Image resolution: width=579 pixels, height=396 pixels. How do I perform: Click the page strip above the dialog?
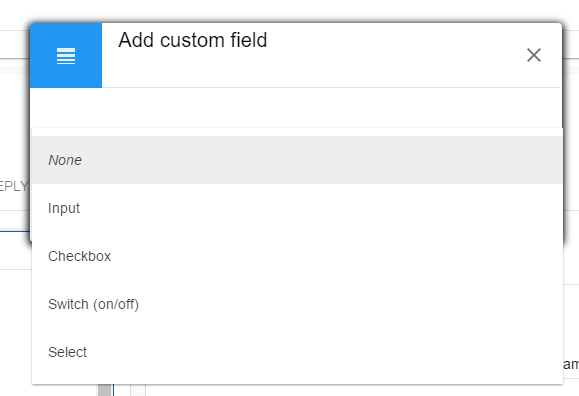click(x=290, y=10)
